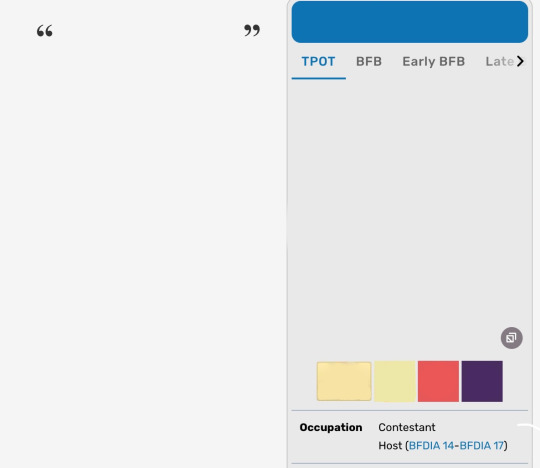Viewport: 540px width, 468px height.
Task: Switch to the TPOT tab
Action: tap(319, 62)
